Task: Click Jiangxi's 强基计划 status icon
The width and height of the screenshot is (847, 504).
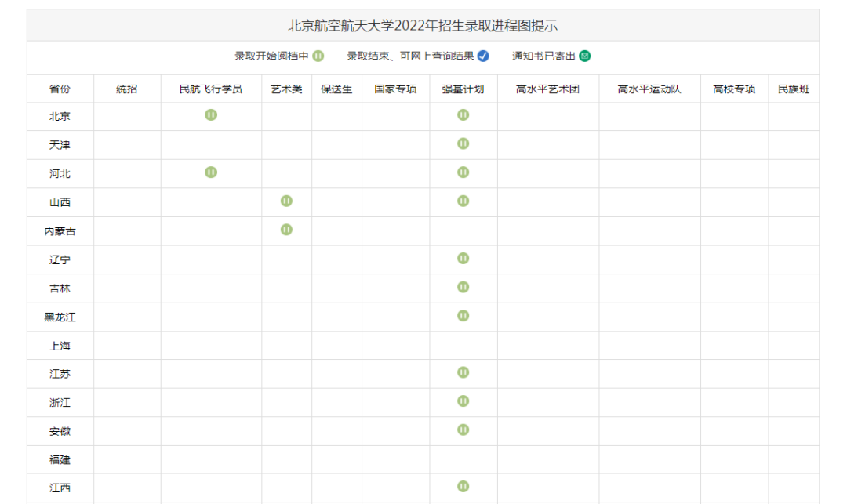Action: [463, 486]
